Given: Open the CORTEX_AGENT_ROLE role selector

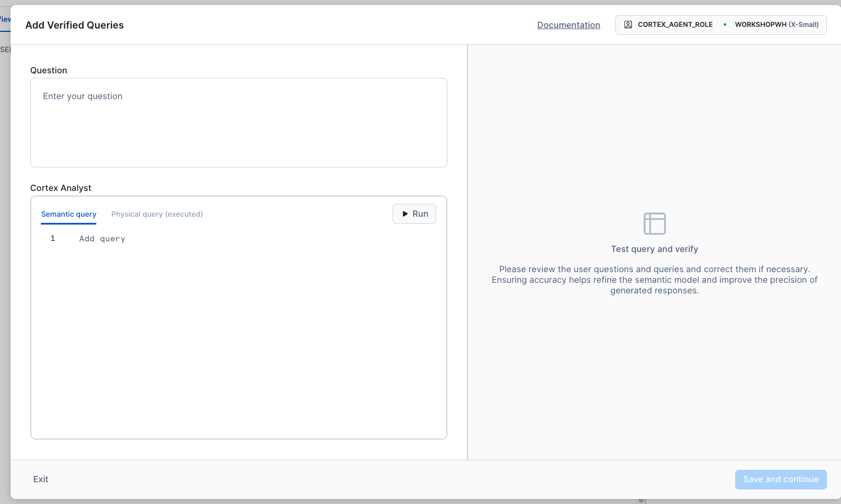Looking at the screenshot, I should (675, 25).
